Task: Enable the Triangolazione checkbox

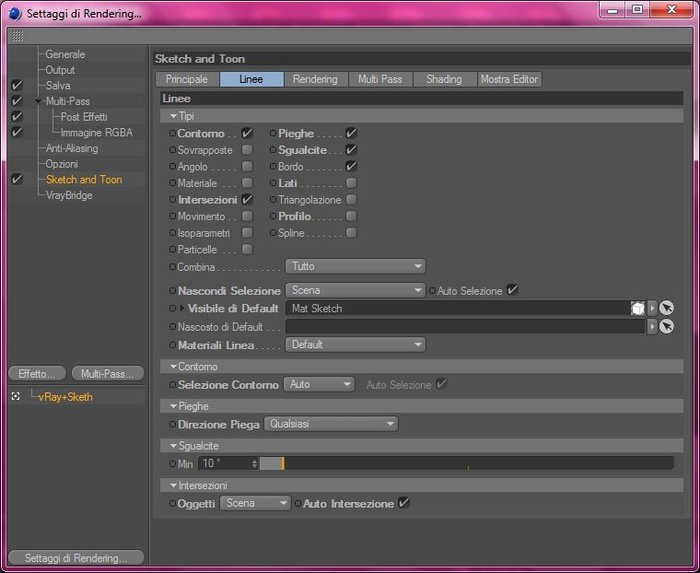Action: 351,199
